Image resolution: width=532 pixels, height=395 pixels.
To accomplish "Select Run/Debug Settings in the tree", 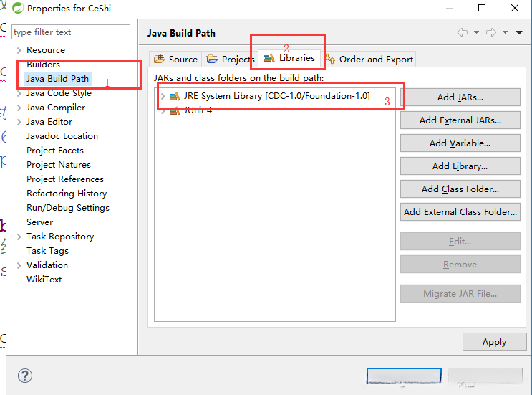I will coord(68,207).
